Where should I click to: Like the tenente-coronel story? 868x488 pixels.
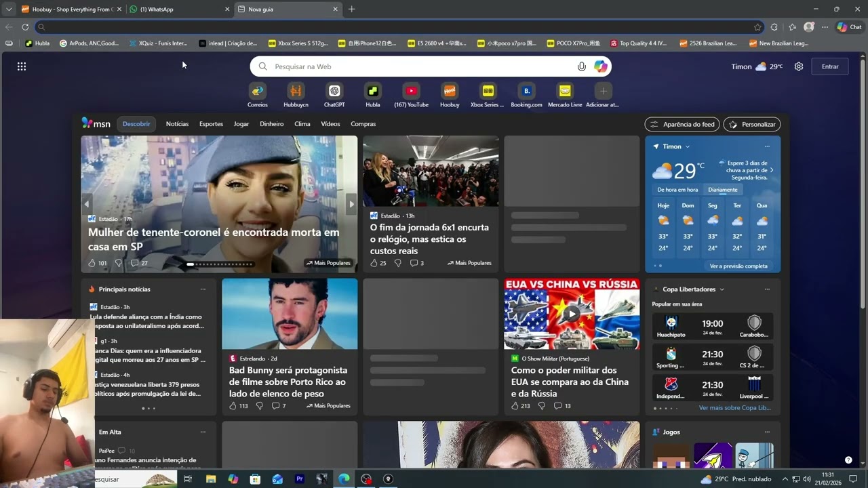click(92, 263)
